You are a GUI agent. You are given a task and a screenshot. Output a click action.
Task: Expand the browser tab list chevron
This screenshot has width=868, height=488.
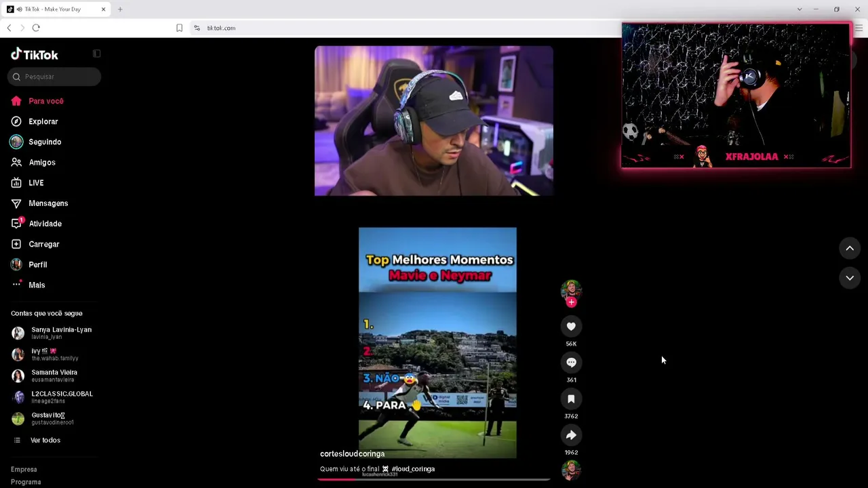[x=800, y=9]
